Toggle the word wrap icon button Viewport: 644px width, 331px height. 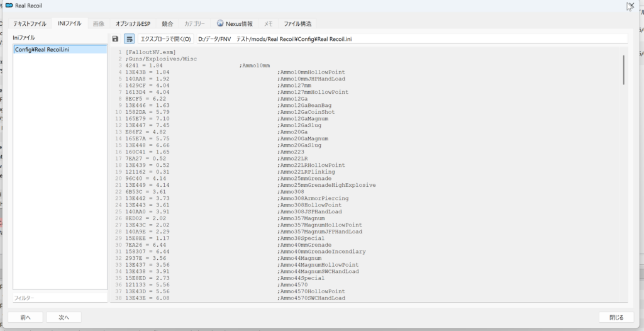[x=129, y=39]
